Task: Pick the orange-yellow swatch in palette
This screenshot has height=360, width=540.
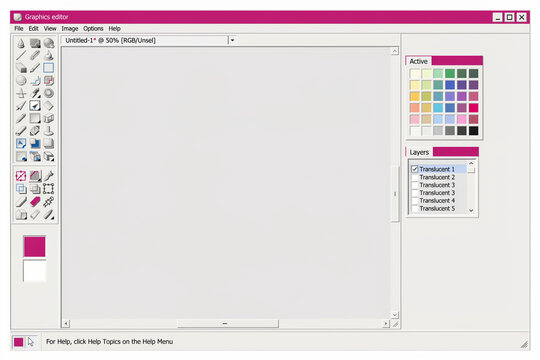Action: pyautogui.click(x=415, y=96)
